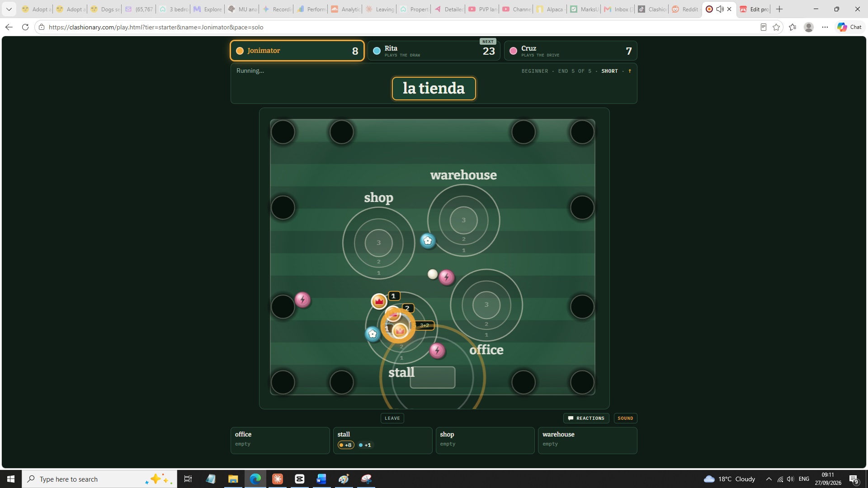Open Word from the taskbar
868x488 pixels.
321,479
